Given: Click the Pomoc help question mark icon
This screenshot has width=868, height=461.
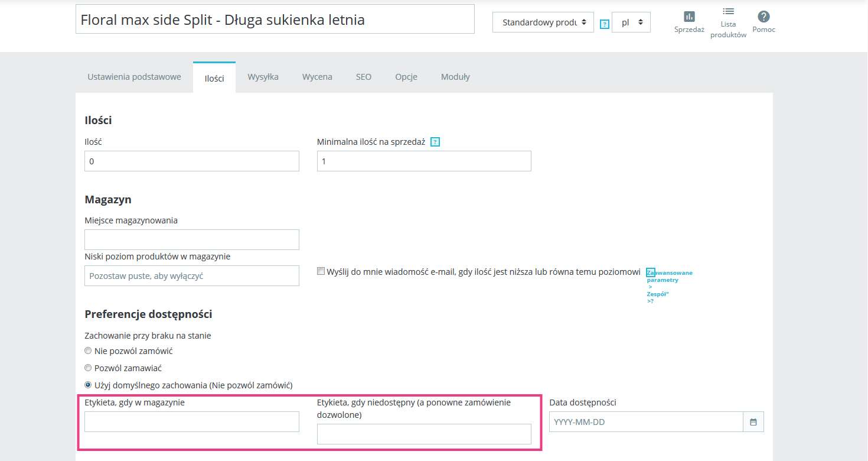Looking at the screenshot, I should [763, 17].
